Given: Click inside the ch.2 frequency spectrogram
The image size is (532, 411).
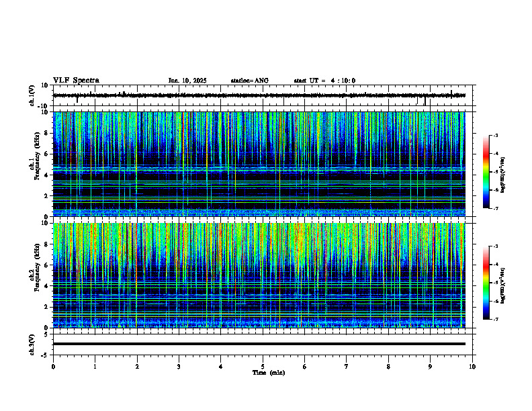Looking at the screenshot, I should tap(259, 275).
